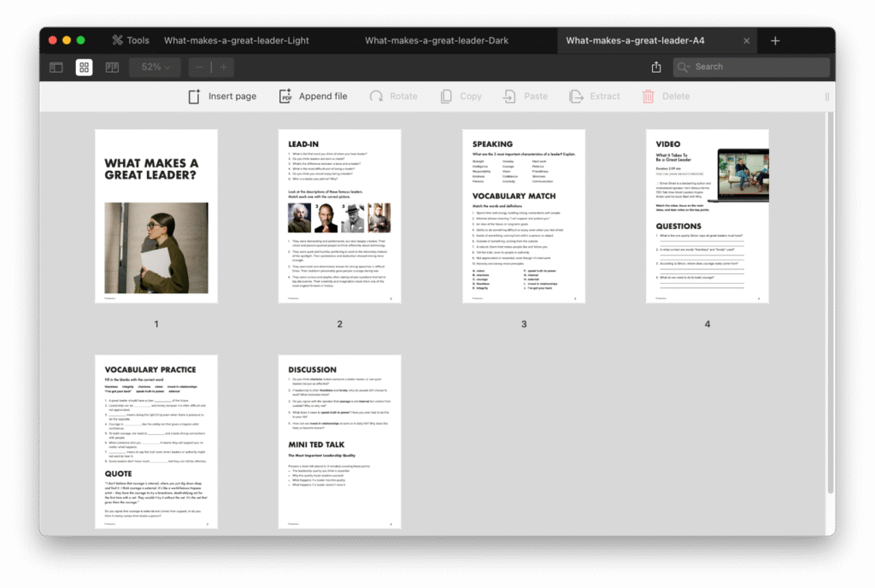The image size is (875, 588).
Task: Zoom in with the plus button
Action: pos(223,67)
